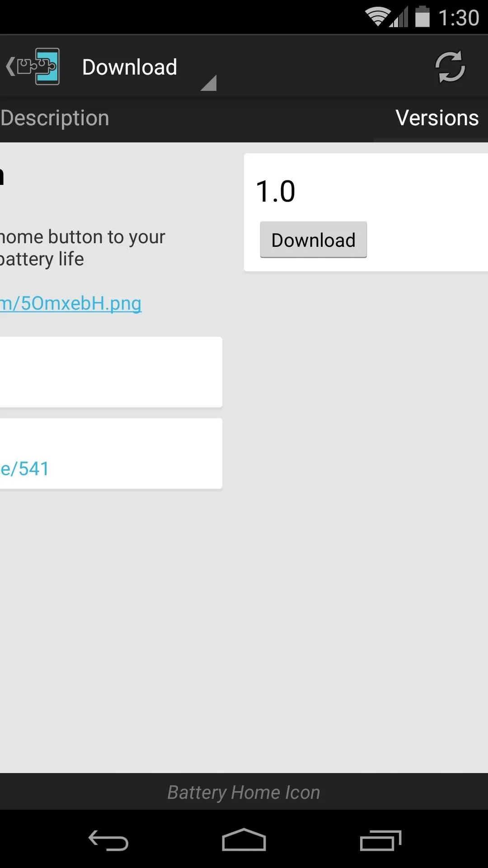The width and height of the screenshot is (488, 868).
Task: Open recent apps with the overview icon
Action: [x=380, y=840]
